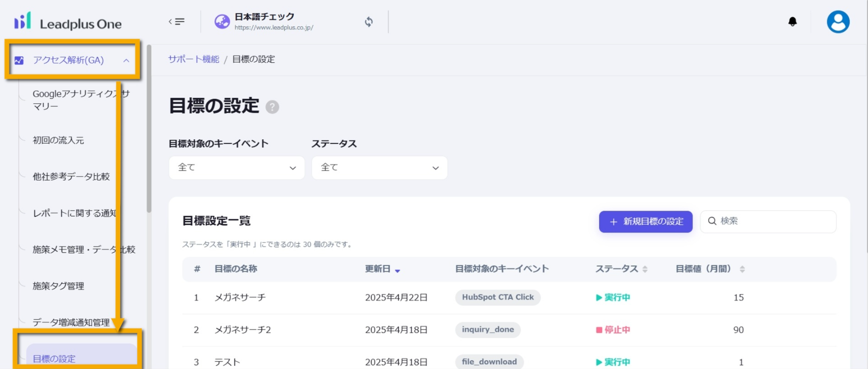Sort the table by 更新日 column
868x369 pixels.
382,269
